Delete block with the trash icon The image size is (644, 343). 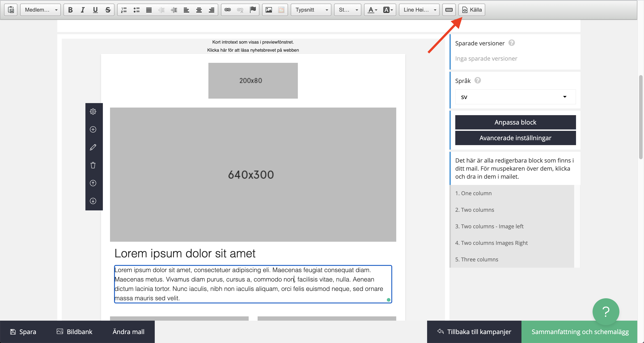(x=93, y=165)
